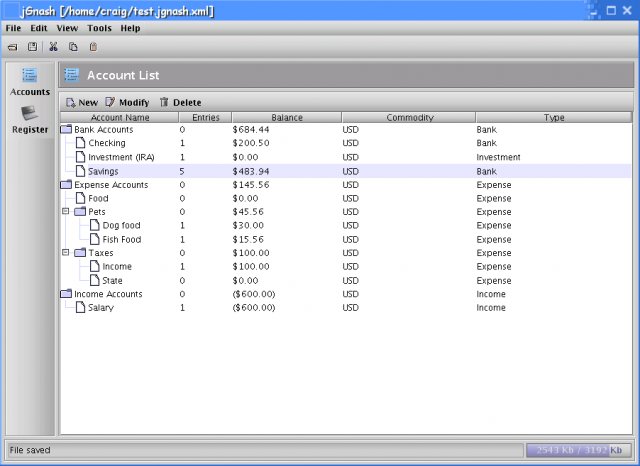Viewport: 640px width, 466px height.
Task: Click the save file toolbar icon
Action: point(32,47)
